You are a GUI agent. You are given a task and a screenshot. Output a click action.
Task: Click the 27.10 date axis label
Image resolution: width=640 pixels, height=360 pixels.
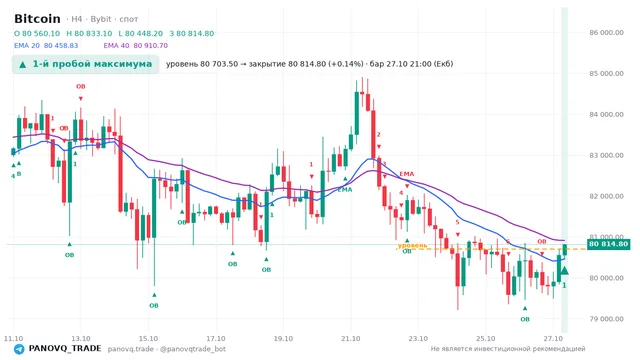coord(553,339)
